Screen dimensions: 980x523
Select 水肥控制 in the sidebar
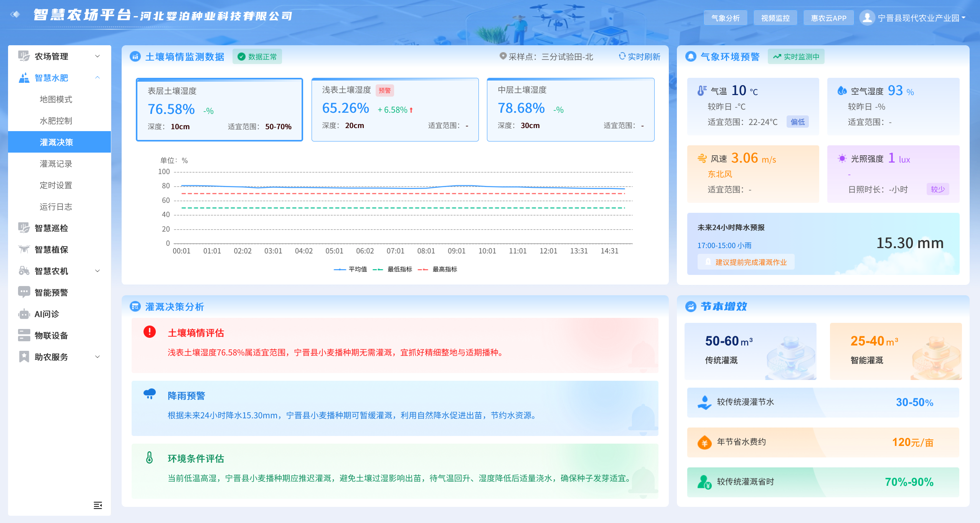(56, 121)
